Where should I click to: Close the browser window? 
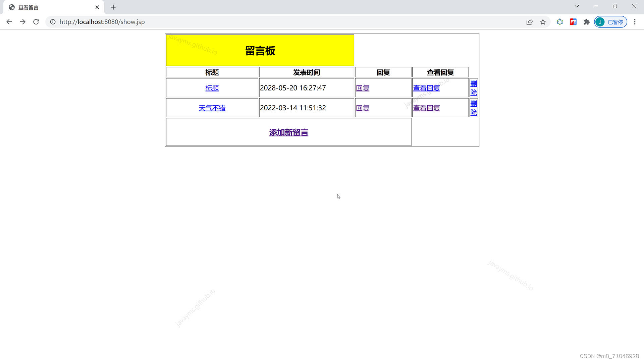[x=634, y=6]
